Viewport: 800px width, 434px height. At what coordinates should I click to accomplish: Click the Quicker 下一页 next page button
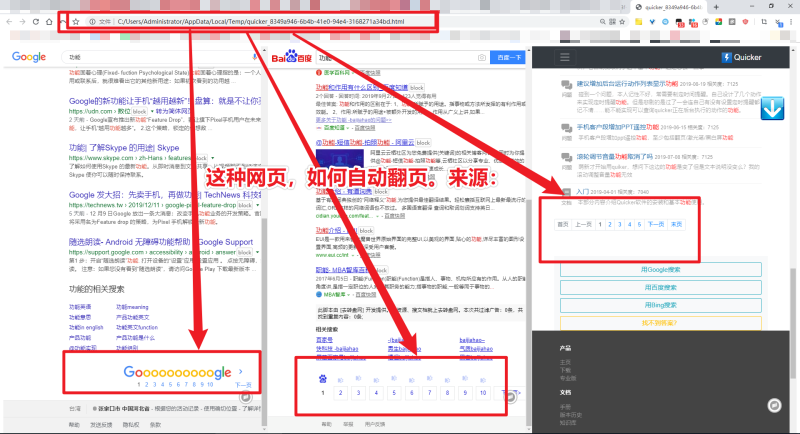click(656, 224)
